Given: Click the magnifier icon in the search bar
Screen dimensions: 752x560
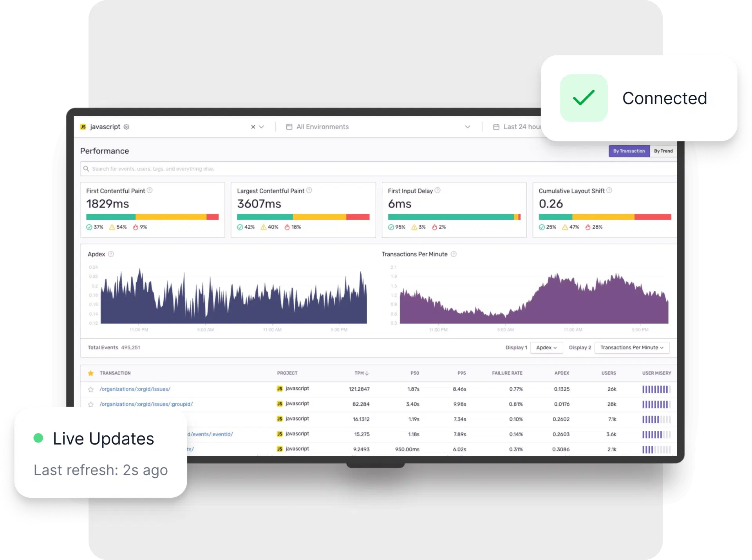Looking at the screenshot, I should point(86,169).
